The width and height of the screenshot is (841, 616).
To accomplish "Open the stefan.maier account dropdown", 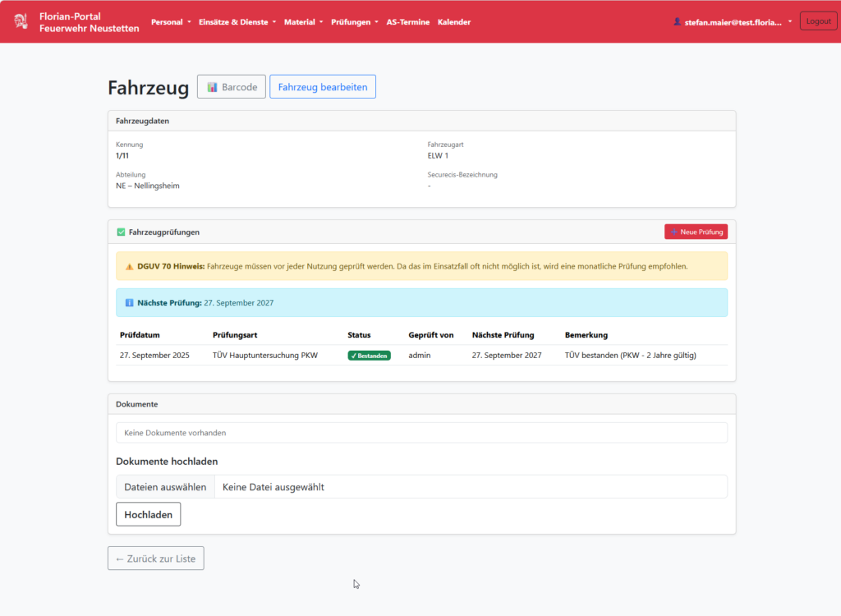I will pos(733,22).
